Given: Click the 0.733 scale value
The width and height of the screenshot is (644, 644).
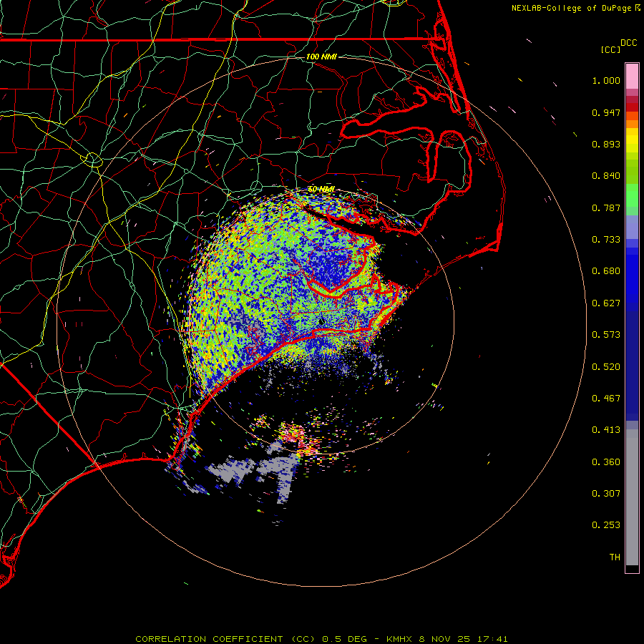Looking at the screenshot, I should click(x=606, y=240).
